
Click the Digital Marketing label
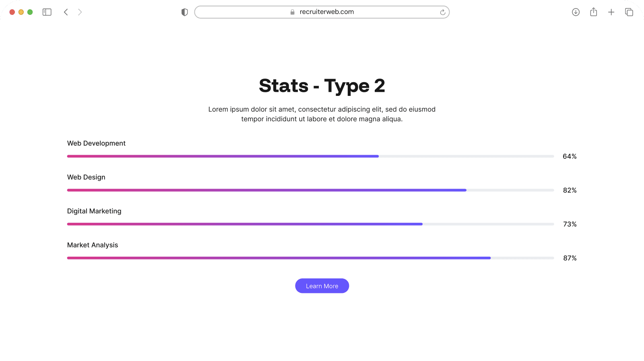coord(94,211)
